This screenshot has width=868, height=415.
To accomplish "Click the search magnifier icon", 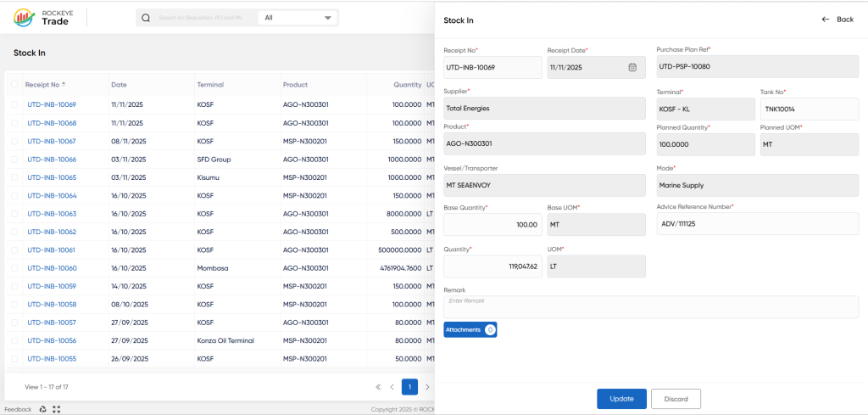I will pyautogui.click(x=146, y=18).
